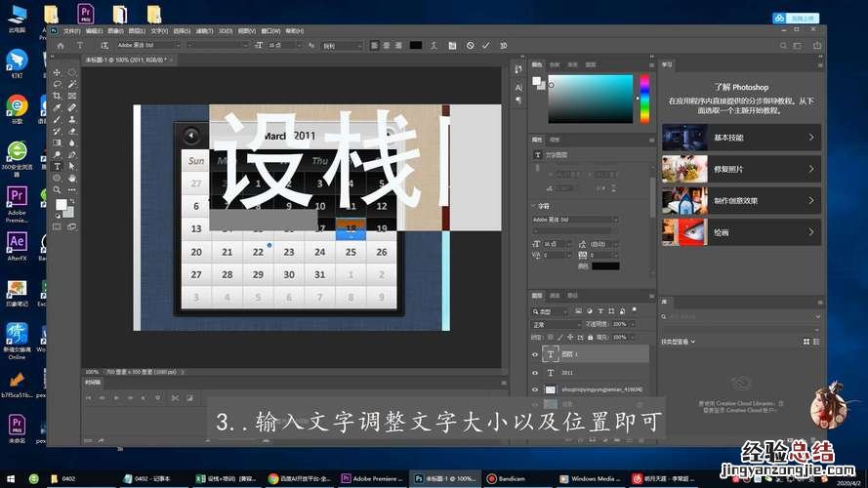Select the Crop tool
This screenshot has height=488, width=868.
(x=57, y=96)
